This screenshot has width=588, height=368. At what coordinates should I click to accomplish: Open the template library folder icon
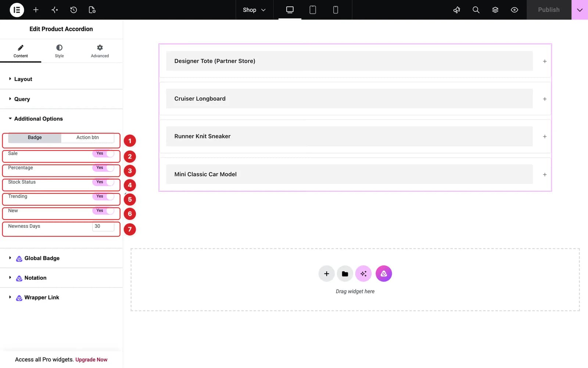click(x=345, y=274)
